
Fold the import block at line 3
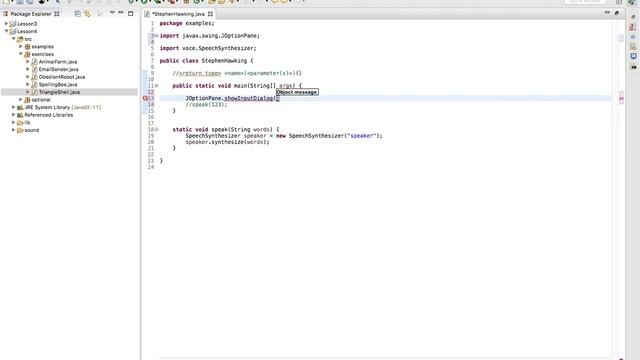tap(156, 36)
